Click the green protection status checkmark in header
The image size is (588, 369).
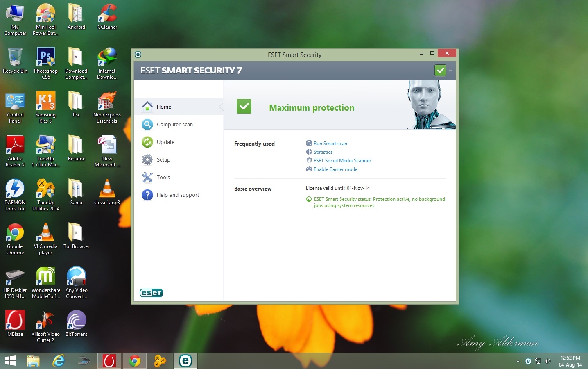[x=440, y=71]
